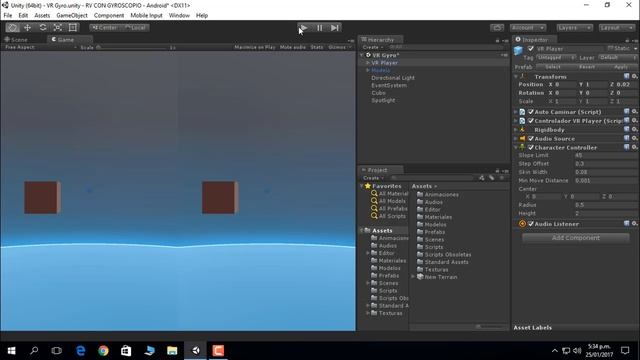640x360 pixels.
Task: Toggle Mute audio in Game view
Action: click(293, 47)
